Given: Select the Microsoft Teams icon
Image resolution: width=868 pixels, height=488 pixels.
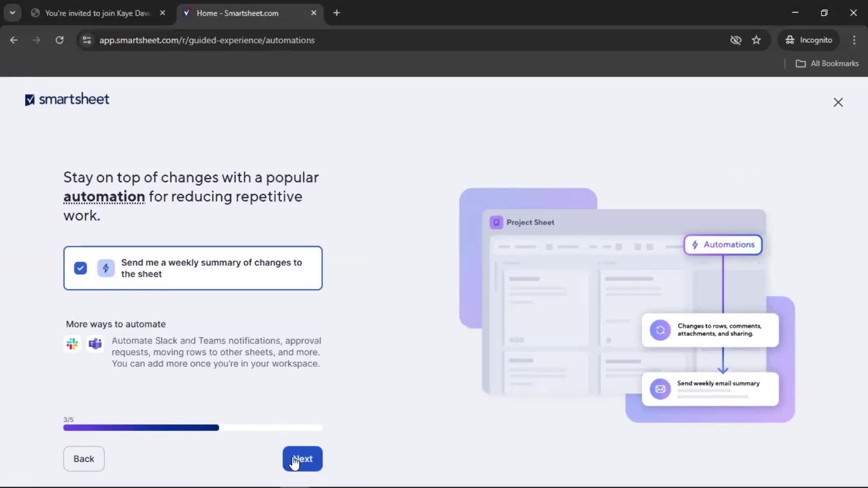Looking at the screenshot, I should click(94, 343).
